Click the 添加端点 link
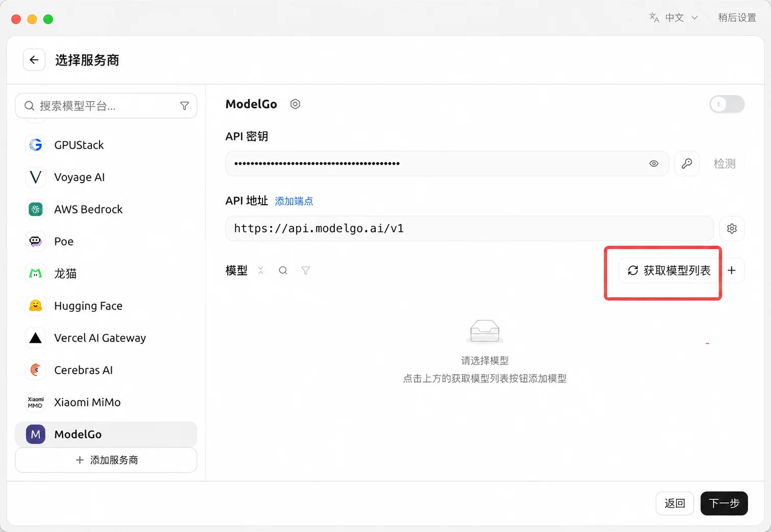The height and width of the screenshot is (532, 771). point(294,201)
